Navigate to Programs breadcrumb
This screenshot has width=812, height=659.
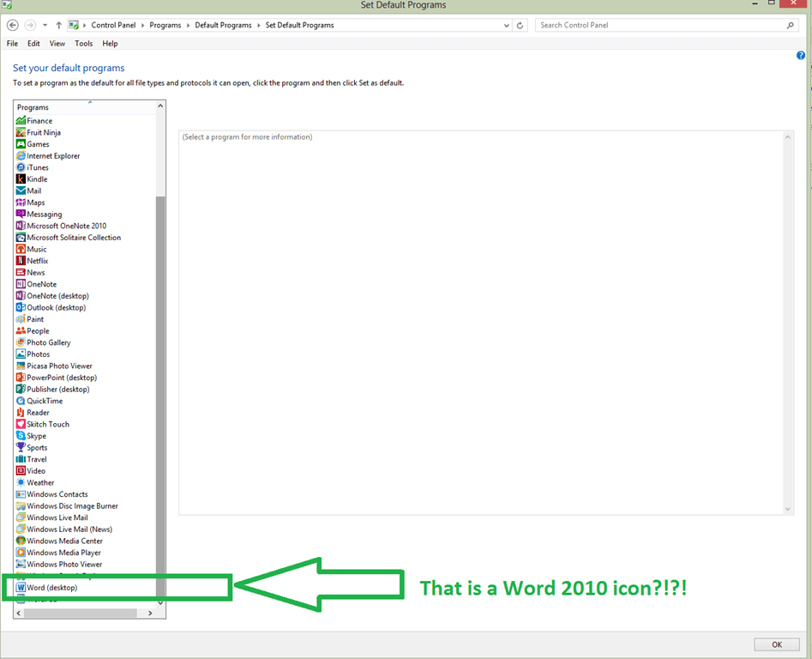click(x=165, y=25)
